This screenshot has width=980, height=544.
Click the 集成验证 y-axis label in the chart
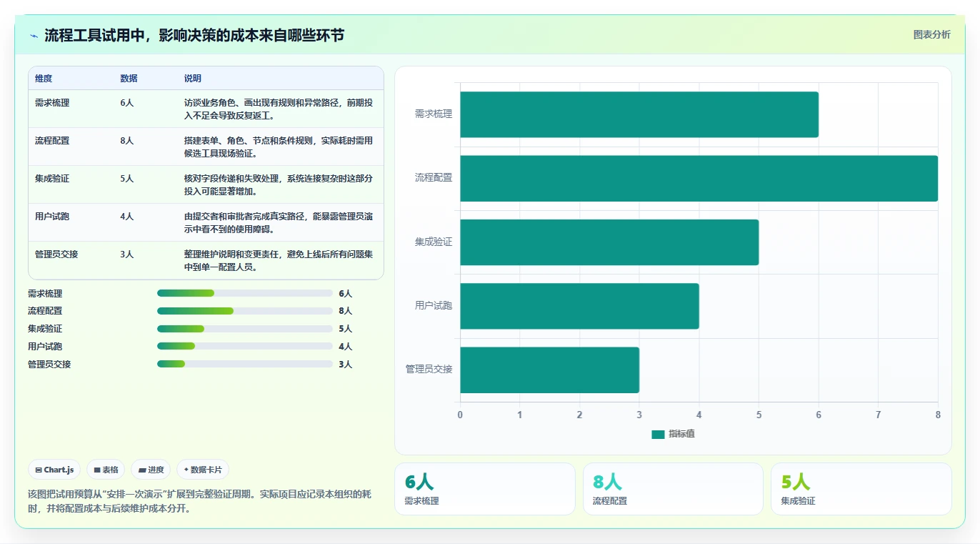(x=434, y=242)
